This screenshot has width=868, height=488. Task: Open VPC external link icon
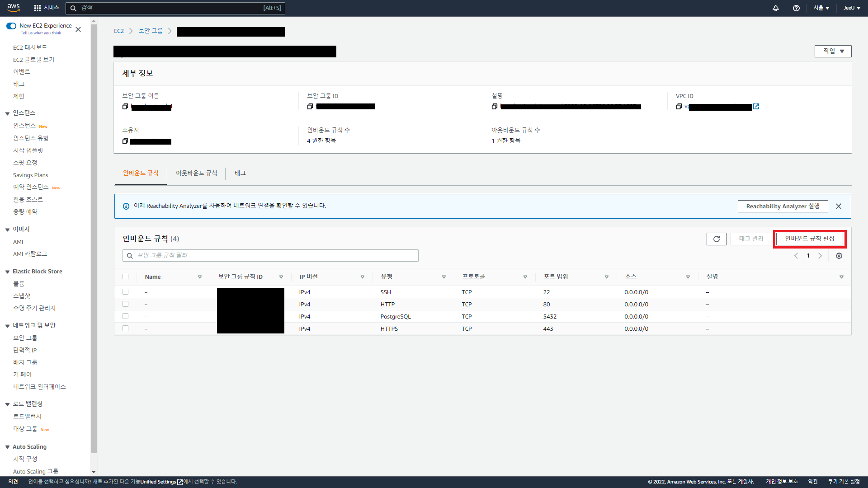pyautogui.click(x=756, y=107)
